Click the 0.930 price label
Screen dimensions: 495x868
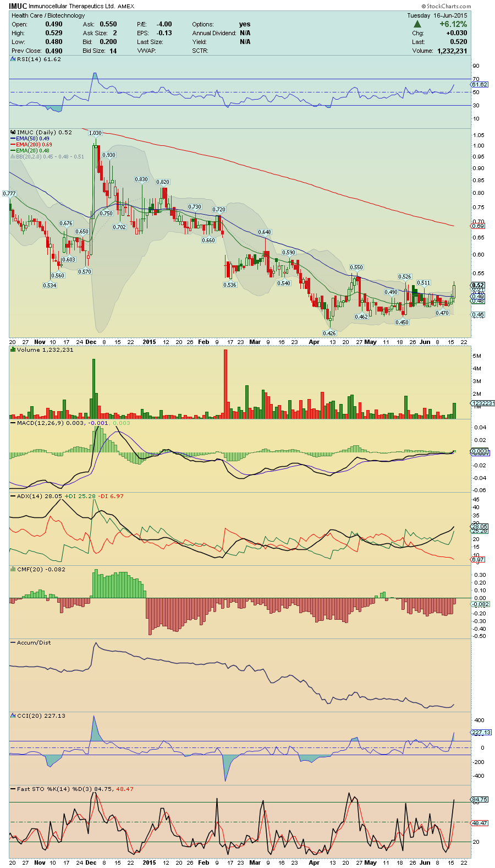tap(109, 155)
